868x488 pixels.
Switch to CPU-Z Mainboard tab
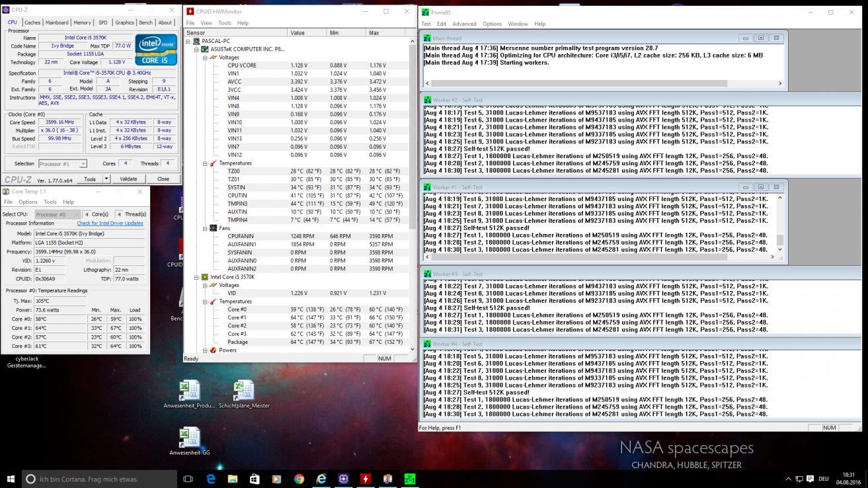pos(57,22)
